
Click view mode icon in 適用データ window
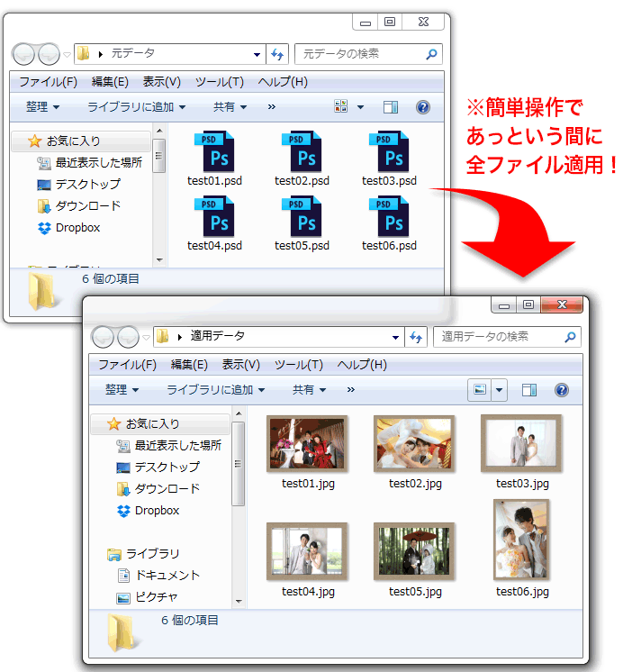tap(480, 389)
